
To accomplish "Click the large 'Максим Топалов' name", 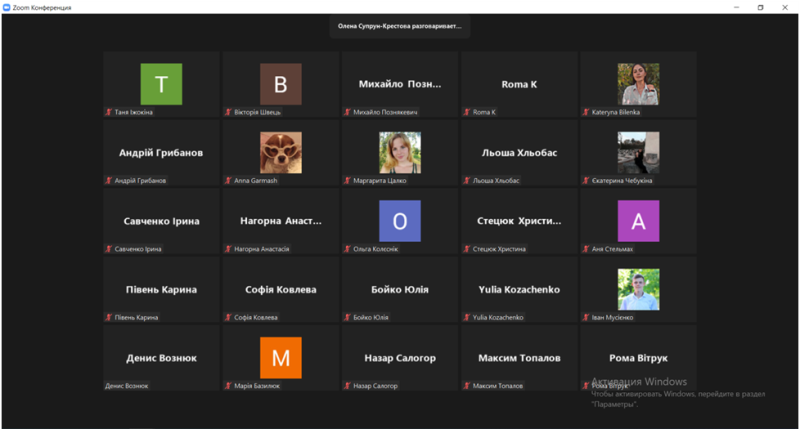I will click(x=519, y=358).
